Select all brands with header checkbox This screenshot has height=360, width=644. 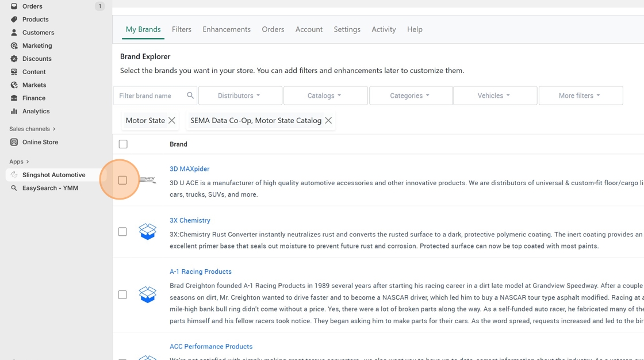point(123,144)
